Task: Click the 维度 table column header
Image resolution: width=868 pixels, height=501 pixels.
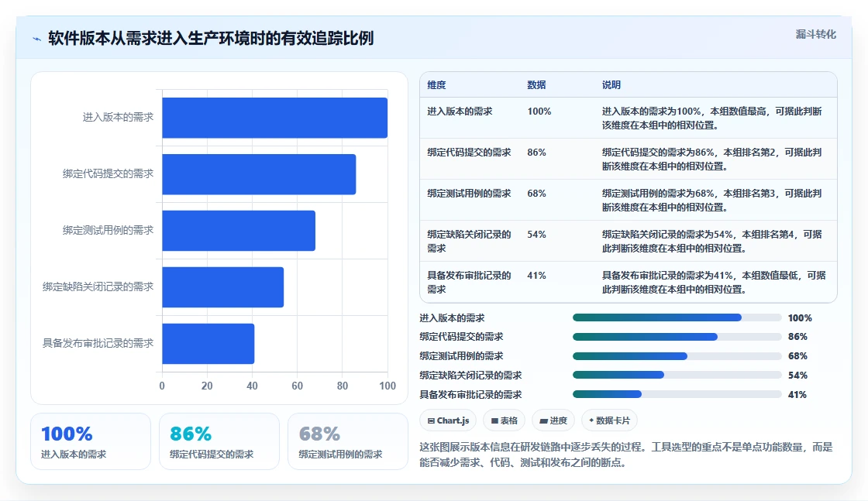Action: (x=436, y=84)
